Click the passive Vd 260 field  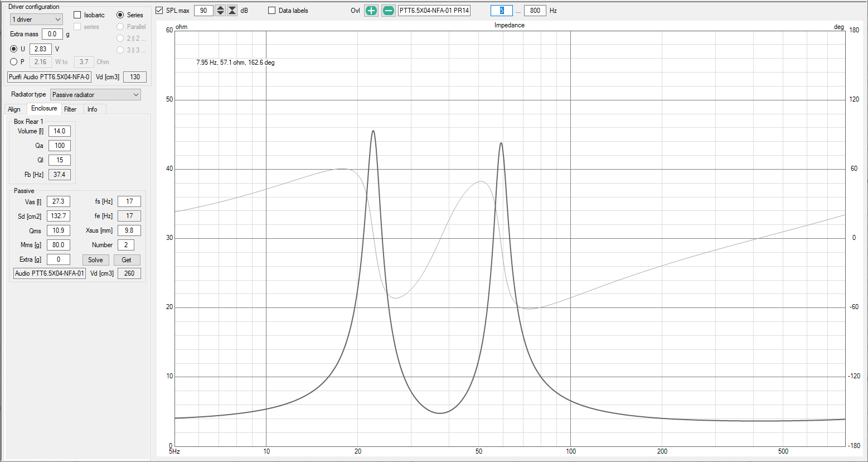(x=129, y=273)
